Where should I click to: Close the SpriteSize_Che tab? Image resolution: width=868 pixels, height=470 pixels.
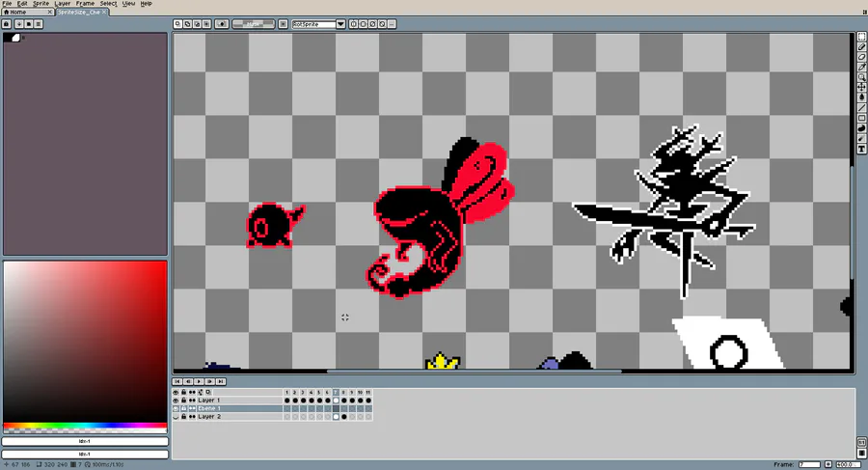point(104,13)
